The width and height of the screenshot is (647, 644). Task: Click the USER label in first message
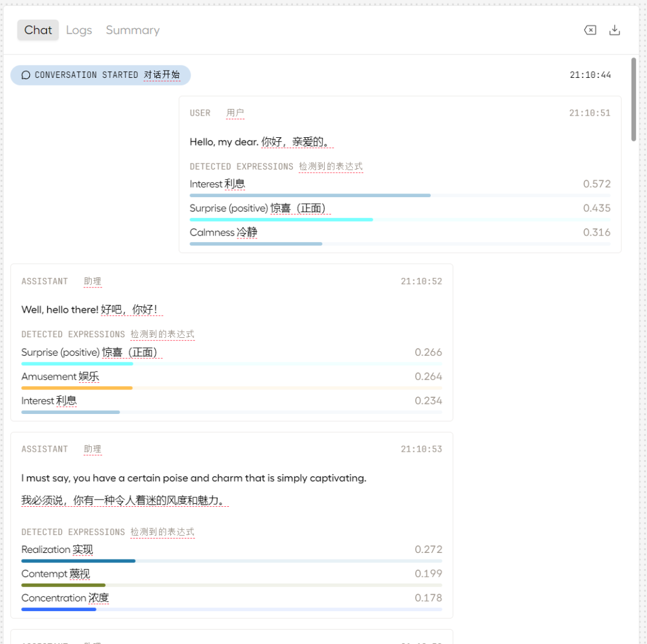[x=200, y=113]
